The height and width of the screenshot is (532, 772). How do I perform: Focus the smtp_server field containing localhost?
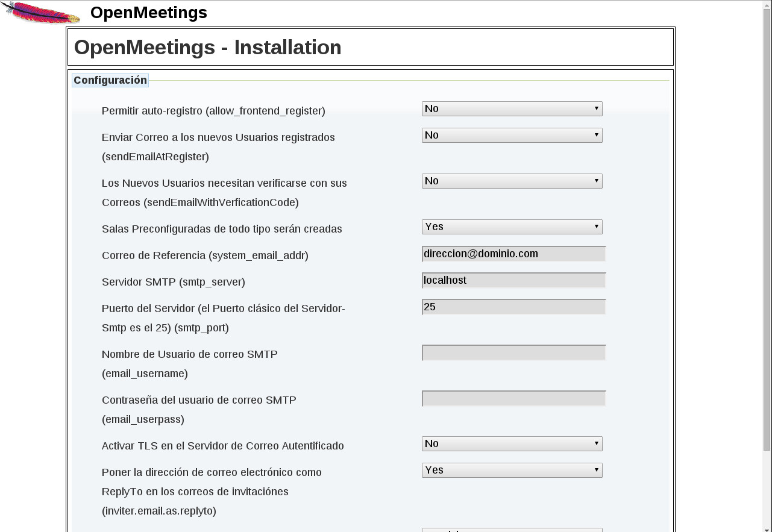513,280
